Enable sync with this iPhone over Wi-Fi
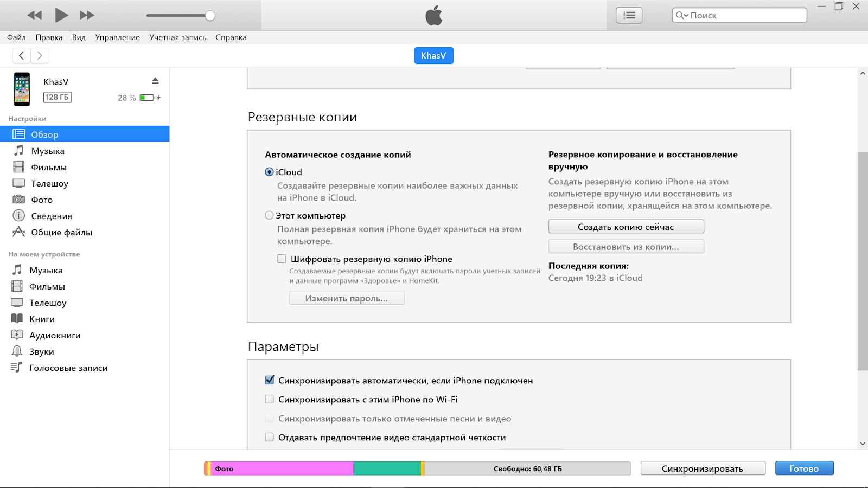This screenshot has height=488, width=868. pos(269,399)
